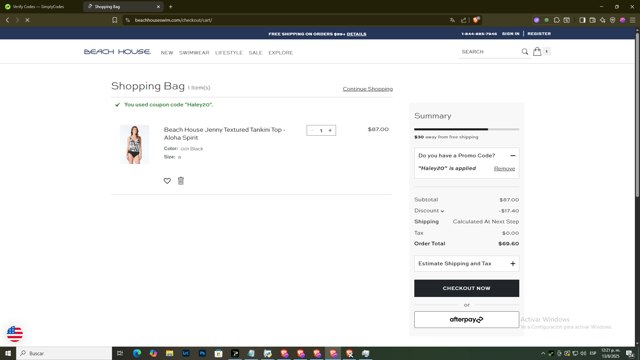Click the tankini product thumbnail
The image size is (640, 360).
[135, 144]
